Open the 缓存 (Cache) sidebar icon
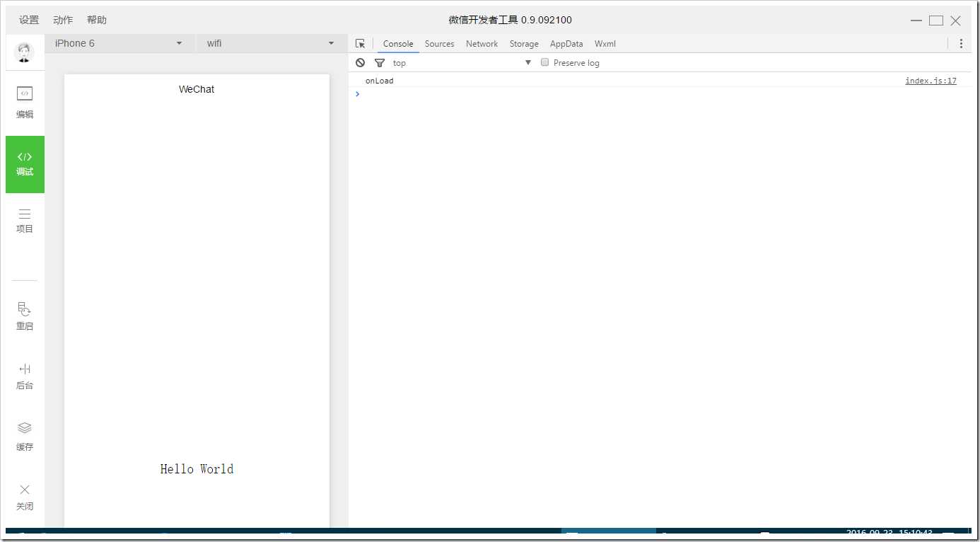The height and width of the screenshot is (542, 980). [25, 437]
